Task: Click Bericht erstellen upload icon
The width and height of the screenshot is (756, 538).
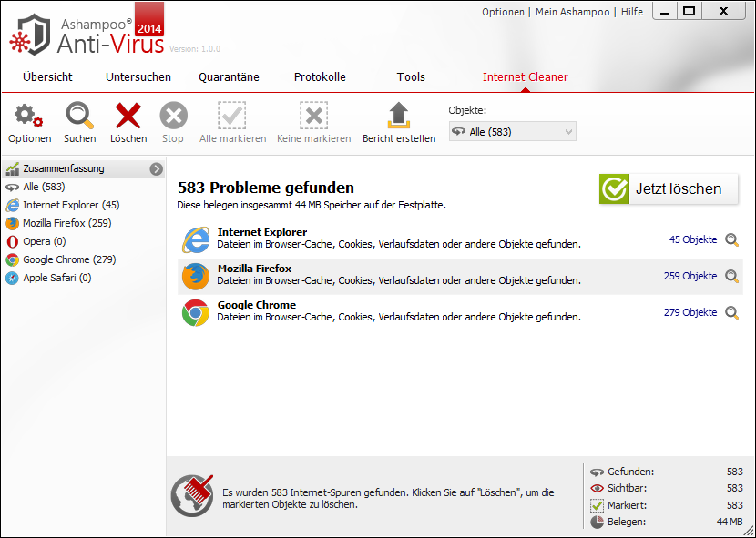Action: pyautogui.click(x=399, y=117)
